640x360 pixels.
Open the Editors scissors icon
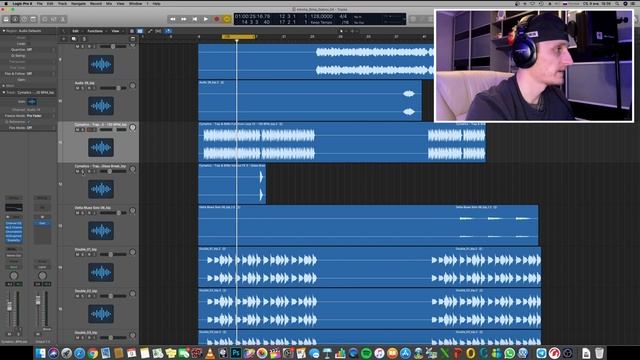click(63, 19)
